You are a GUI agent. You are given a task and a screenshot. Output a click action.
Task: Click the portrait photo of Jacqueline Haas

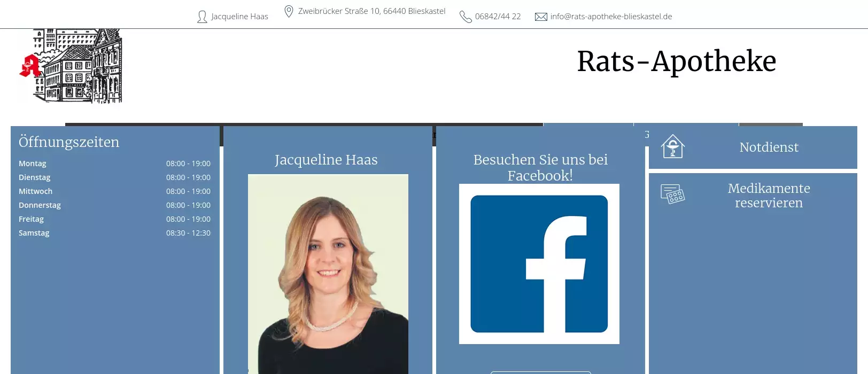click(x=328, y=272)
